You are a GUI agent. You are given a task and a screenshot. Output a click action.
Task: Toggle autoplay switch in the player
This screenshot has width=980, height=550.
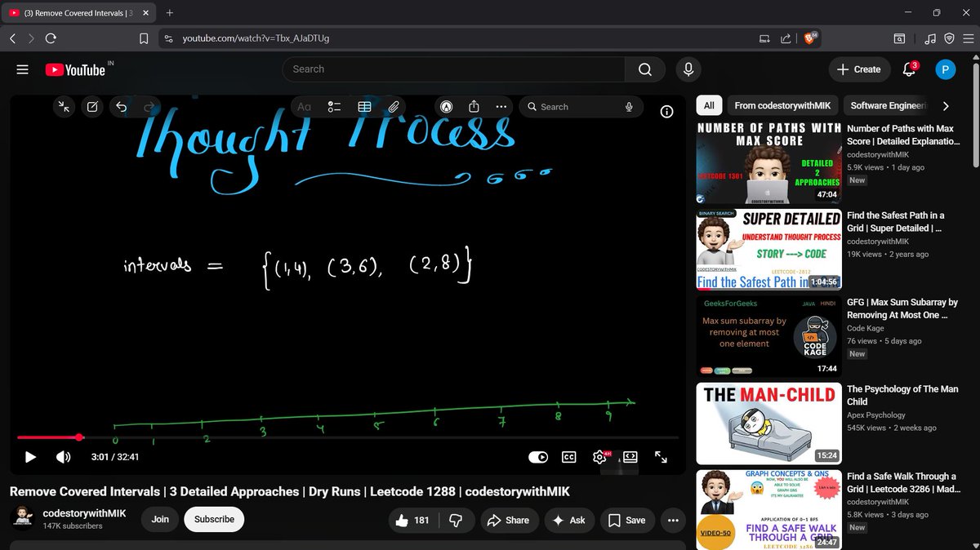[538, 457]
